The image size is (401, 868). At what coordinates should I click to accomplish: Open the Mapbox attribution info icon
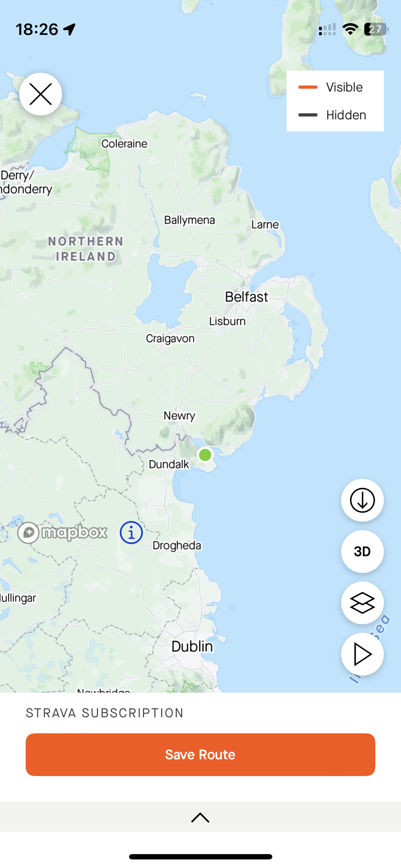coord(131,533)
